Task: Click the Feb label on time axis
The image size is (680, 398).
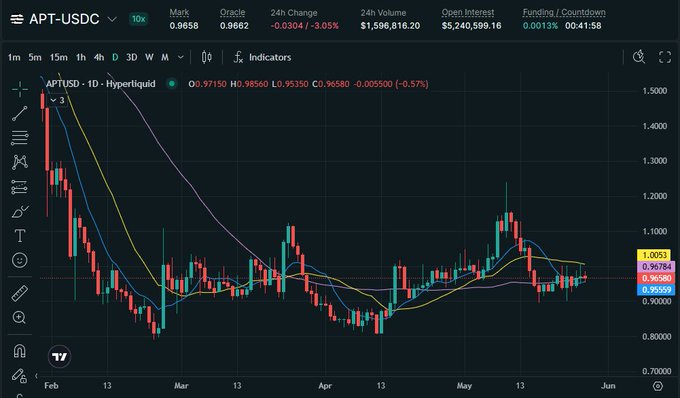Action: click(x=51, y=386)
